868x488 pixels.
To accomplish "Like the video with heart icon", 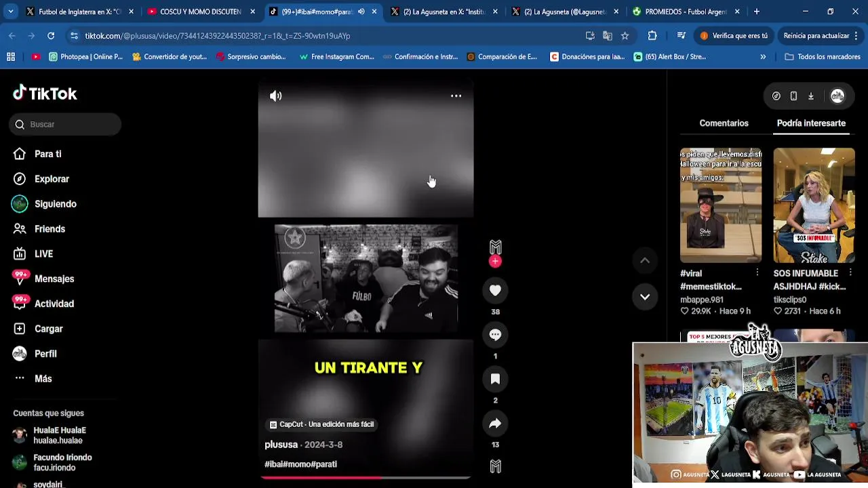I will pyautogui.click(x=495, y=290).
